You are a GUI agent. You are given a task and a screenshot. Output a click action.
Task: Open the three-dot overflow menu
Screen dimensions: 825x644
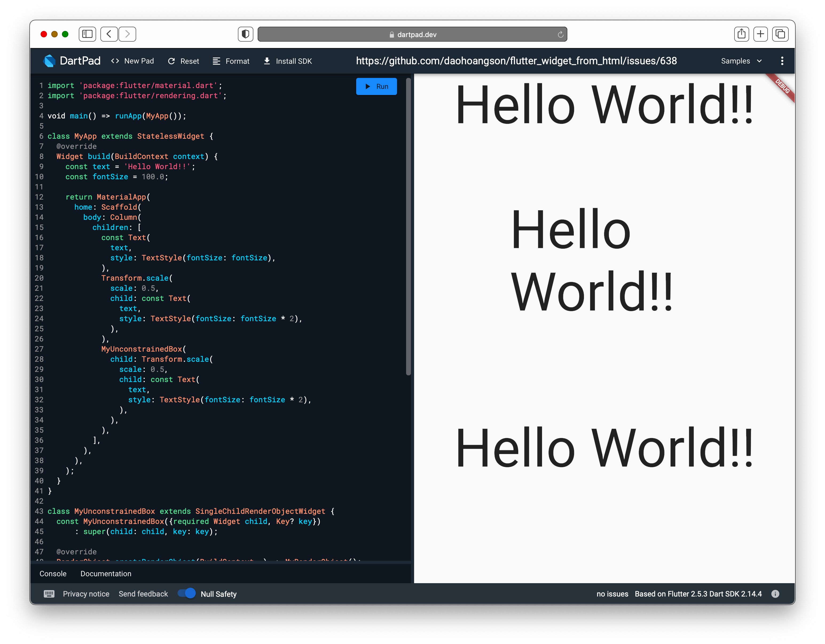[x=782, y=61]
